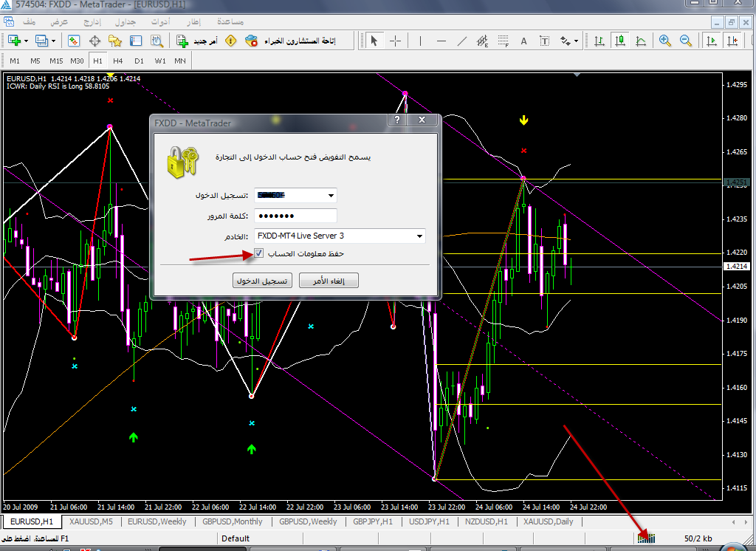756x551 pixels.
Task: Toggle the Terminal panel icon
Action: [x=136, y=41]
